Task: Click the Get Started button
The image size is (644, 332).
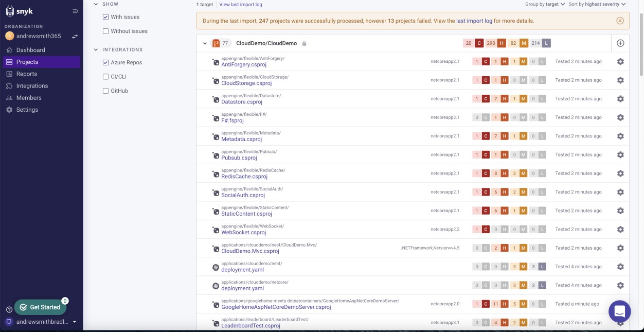Action: [41, 306]
